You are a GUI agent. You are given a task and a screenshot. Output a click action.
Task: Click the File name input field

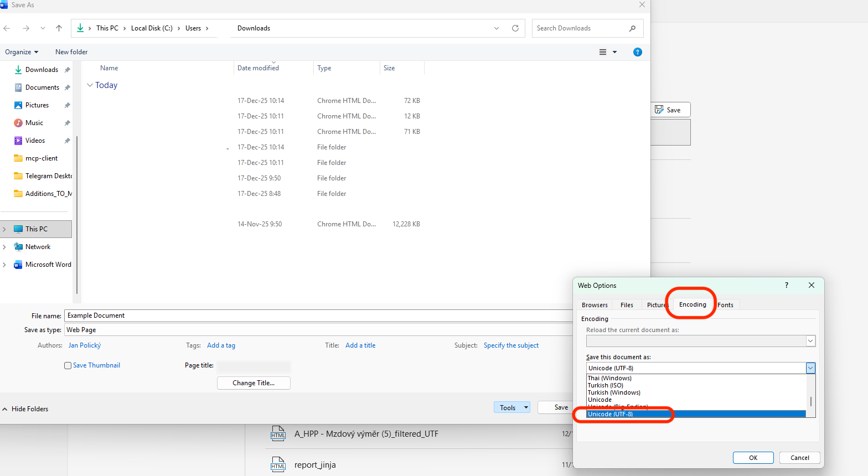[x=316, y=315]
